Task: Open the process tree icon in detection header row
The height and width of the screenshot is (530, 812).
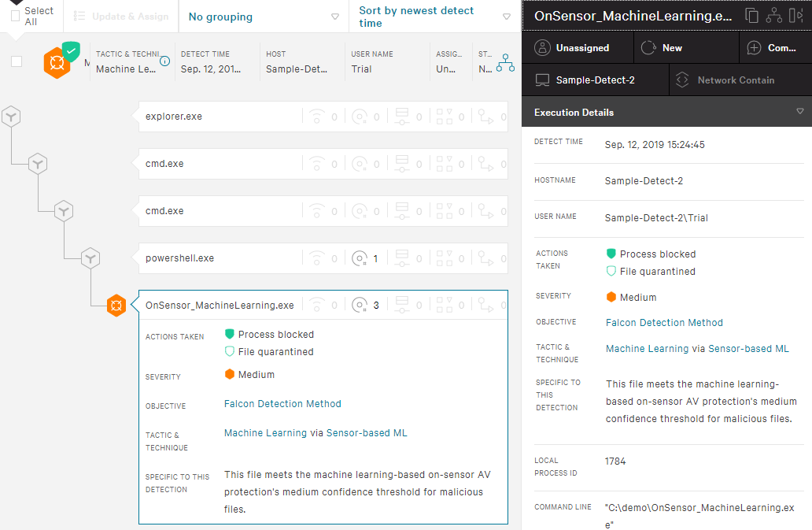Action: pos(505,63)
